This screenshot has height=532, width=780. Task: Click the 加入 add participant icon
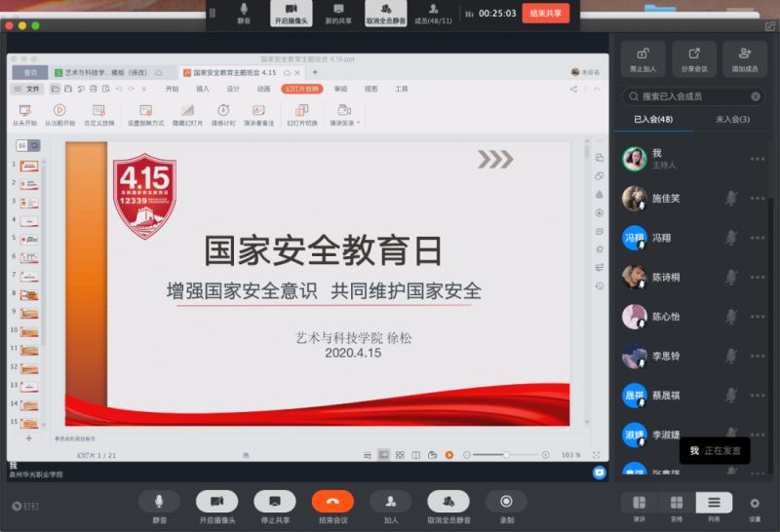(x=391, y=502)
